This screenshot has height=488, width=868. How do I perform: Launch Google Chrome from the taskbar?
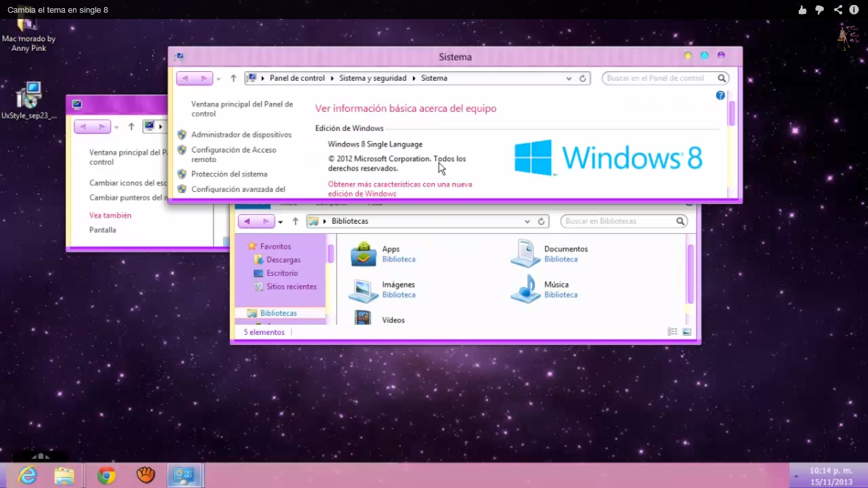point(105,475)
